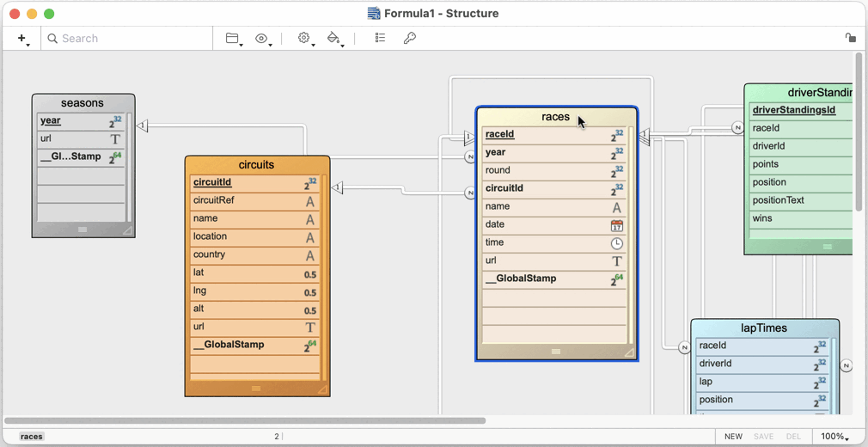
Task: Click the N relation marker at races circuitId
Action: coord(470,193)
